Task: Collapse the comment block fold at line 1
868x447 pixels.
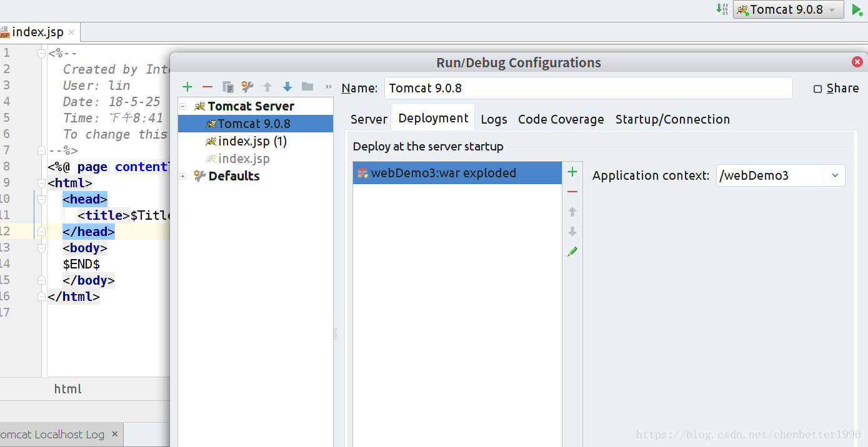Action: (x=42, y=53)
